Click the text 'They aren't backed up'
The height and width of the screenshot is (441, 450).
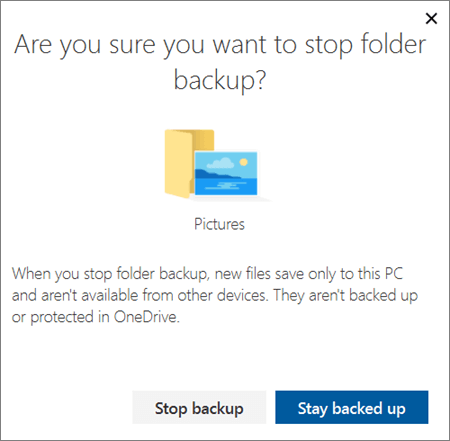point(346,296)
